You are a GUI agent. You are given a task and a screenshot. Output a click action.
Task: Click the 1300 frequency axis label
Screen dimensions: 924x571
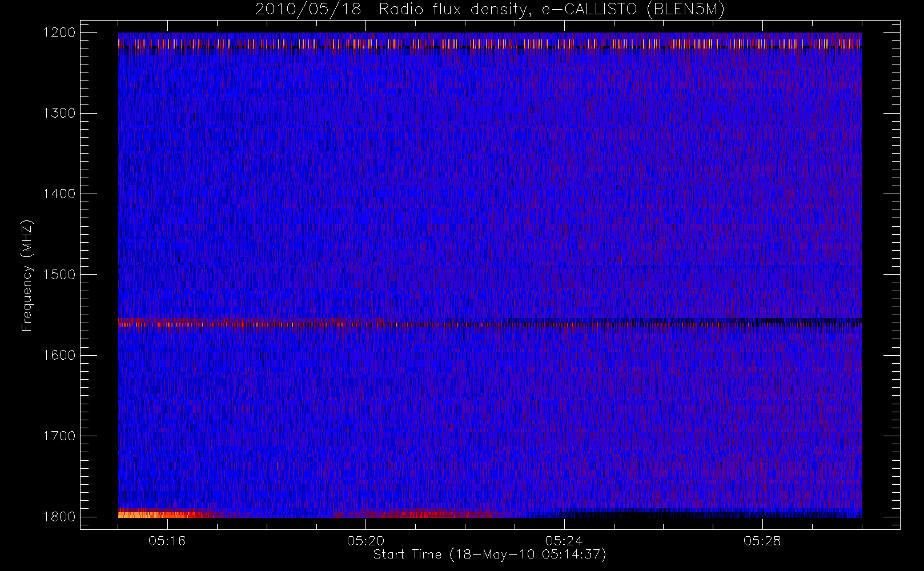pyautogui.click(x=60, y=113)
